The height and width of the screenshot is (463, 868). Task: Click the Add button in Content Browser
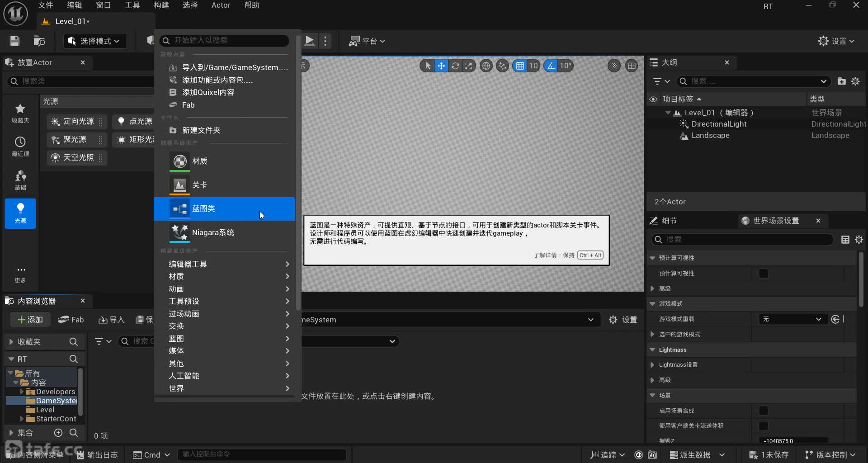tap(30, 320)
